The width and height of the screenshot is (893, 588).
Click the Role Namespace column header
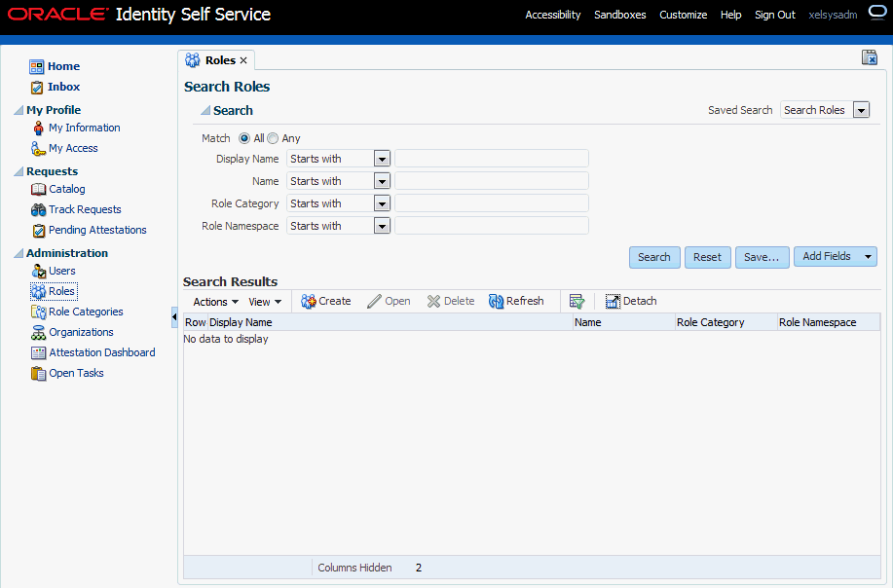point(829,322)
